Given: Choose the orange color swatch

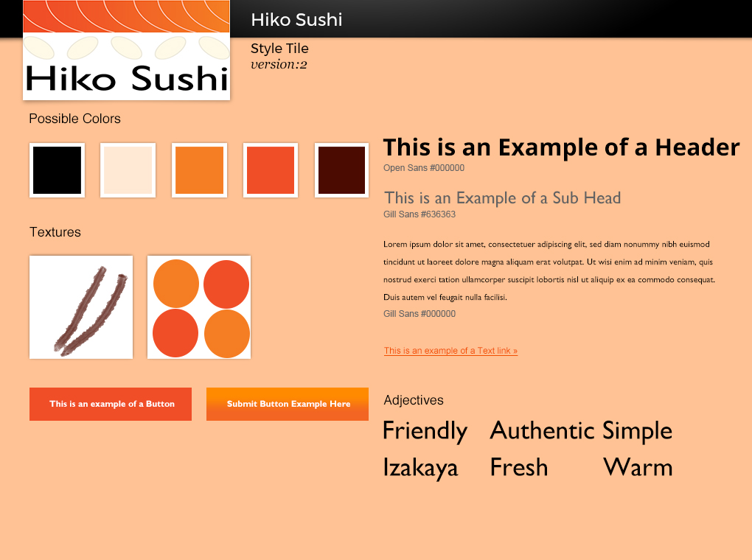Looking at the screenshot, I should (x=199, y=170).
